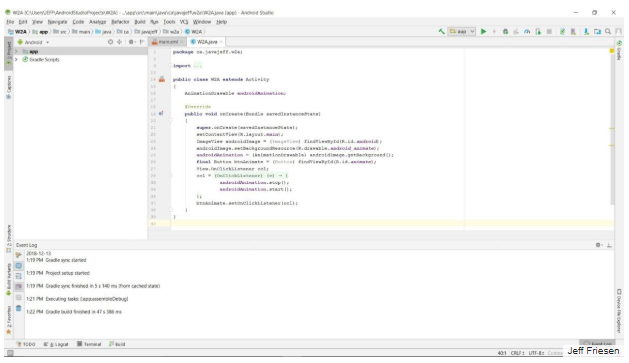Close the main.xml tab
Screen dimensions: 629x363
pyautogui.click(x=182, y=42)
